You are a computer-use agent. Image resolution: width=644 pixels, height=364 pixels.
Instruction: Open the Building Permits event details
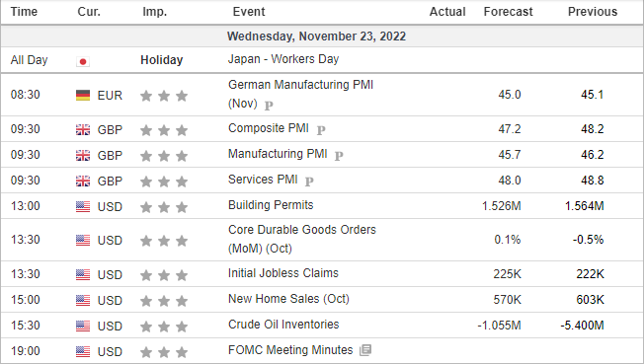coord(271,205)
